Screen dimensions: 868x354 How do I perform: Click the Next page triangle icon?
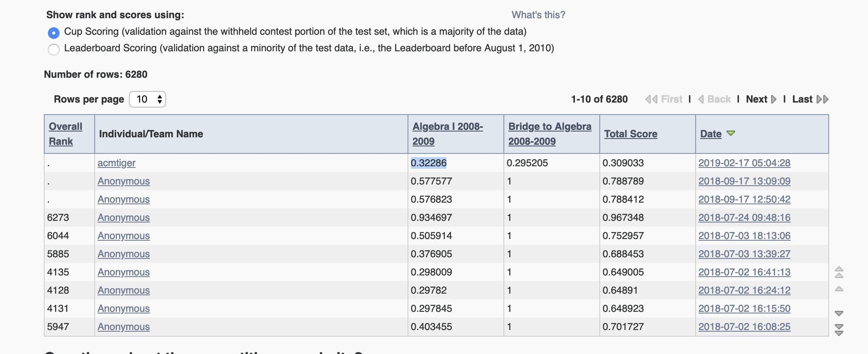click(x=774, y=99)
